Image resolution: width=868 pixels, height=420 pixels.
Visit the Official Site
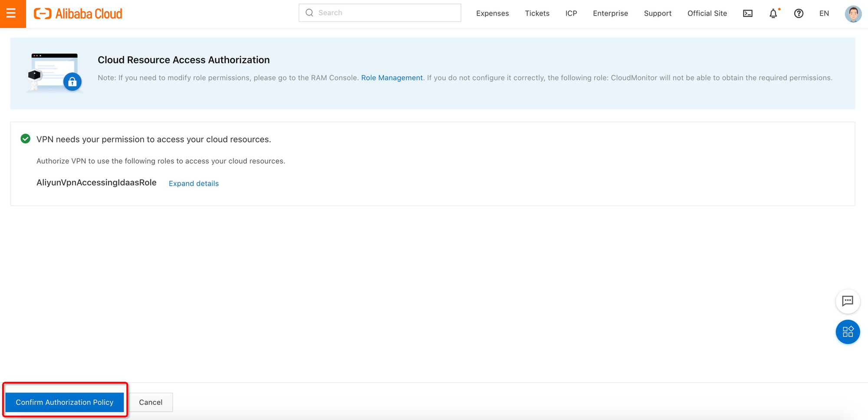pyautogui.click(x=707, y=13)
